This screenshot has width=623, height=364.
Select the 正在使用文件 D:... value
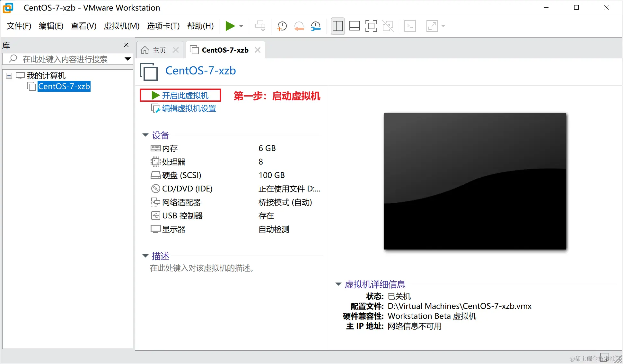point(289,189)
